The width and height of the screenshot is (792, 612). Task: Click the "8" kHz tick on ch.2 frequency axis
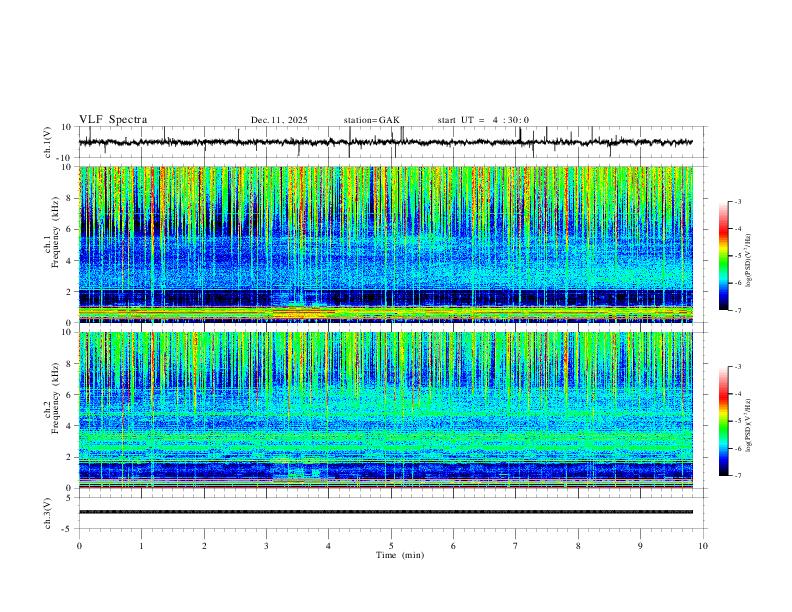tap(70, 364)
